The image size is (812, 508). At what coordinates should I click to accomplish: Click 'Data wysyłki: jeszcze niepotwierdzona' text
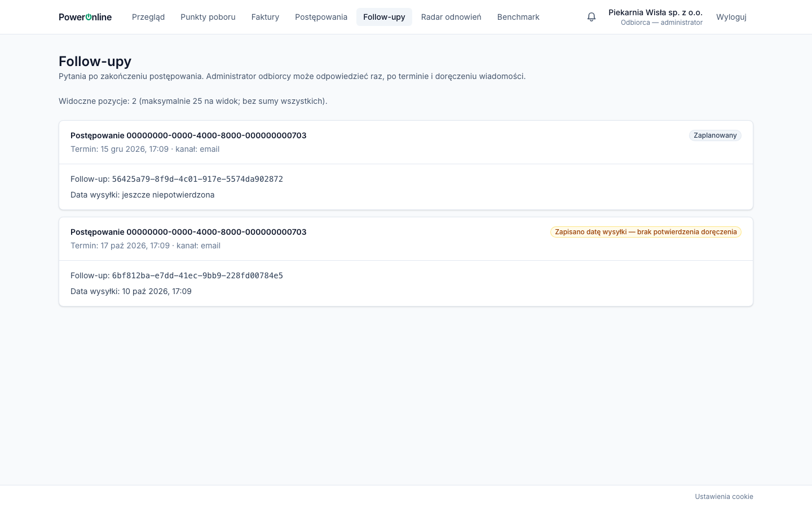pos(143,195)
